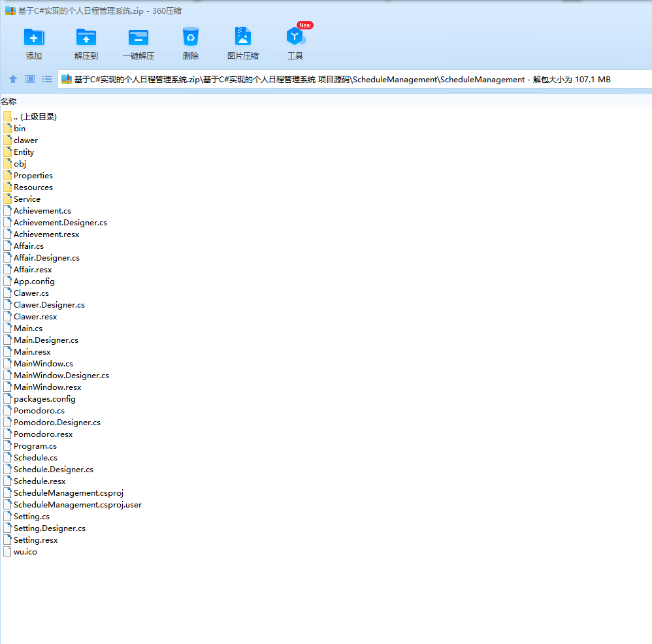652x644 pixels.
Task: Select the Resources folder
Action: point(28,187)
